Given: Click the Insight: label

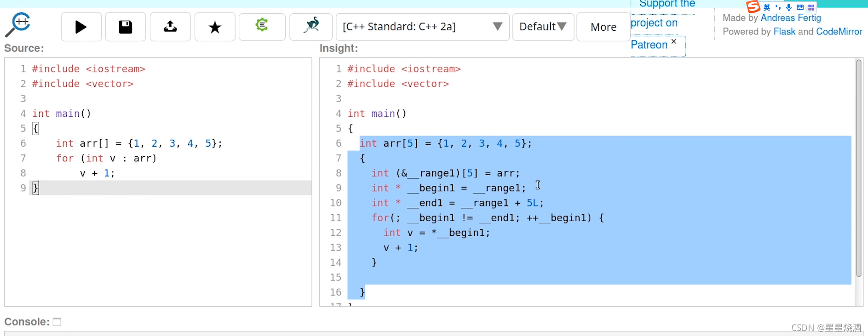Looking at the screenshot, I should pos(339,48).
